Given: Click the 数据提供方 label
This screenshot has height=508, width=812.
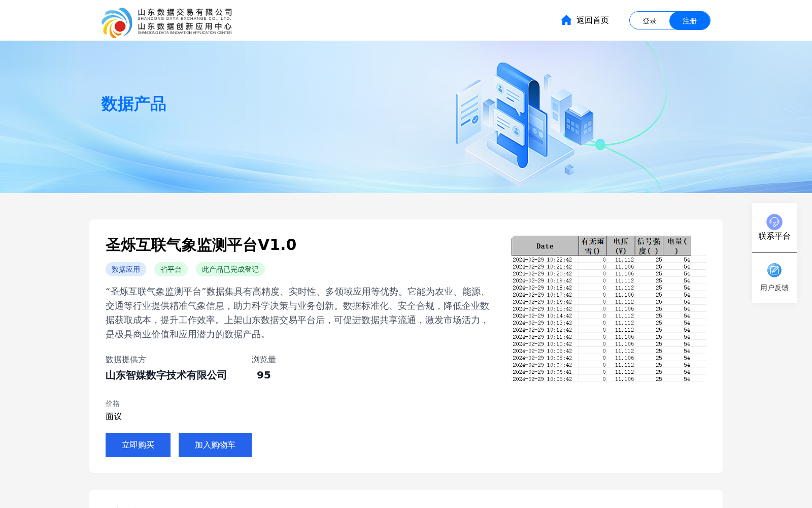Looking at the screenshot, I should pos(126,360).
